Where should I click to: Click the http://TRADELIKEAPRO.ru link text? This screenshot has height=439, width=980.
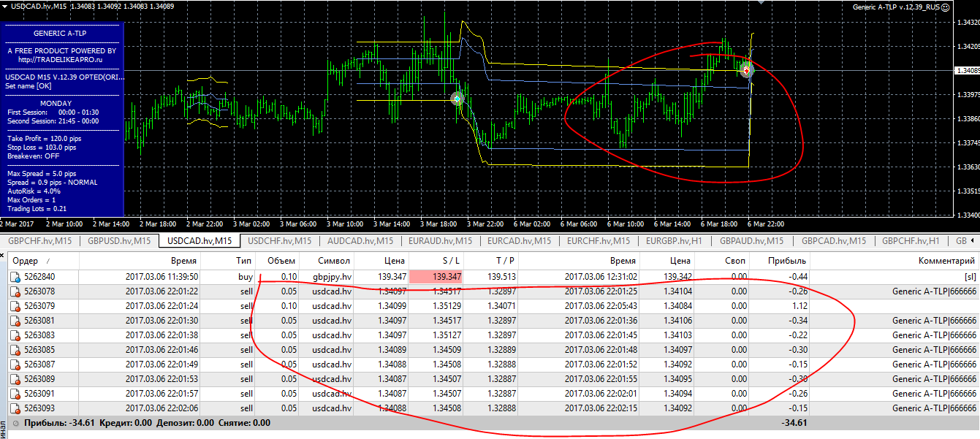[62, 60]
